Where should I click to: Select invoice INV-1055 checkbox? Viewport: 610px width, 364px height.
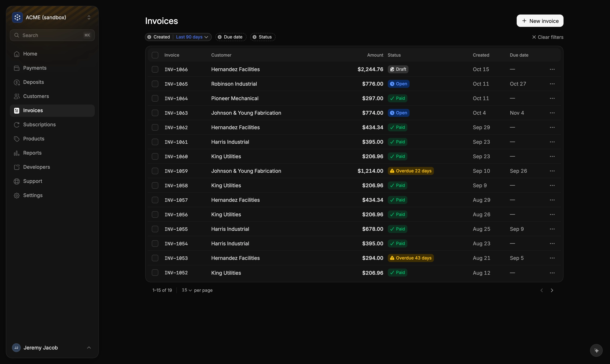pos(155,229)
